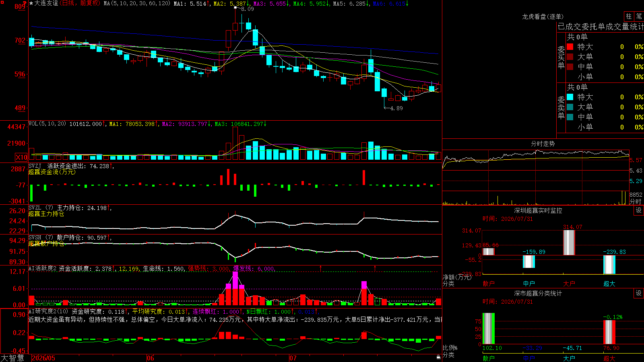Click the 深圳超赢实时监控 panel title
Image resolution: width=644 pixels, height=362 pixels.
pyautogui.click(x=538, y=210)
